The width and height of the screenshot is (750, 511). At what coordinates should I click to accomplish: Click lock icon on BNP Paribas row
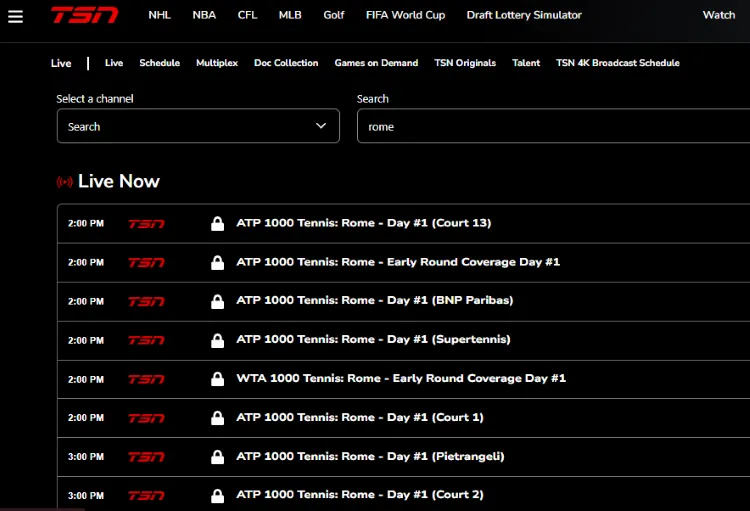[x=218, y=301]
